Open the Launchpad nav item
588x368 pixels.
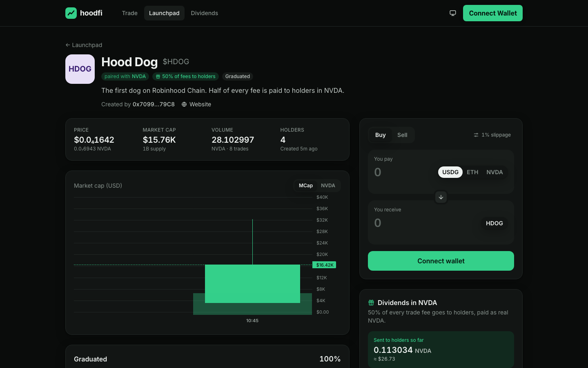pos(164,13)
